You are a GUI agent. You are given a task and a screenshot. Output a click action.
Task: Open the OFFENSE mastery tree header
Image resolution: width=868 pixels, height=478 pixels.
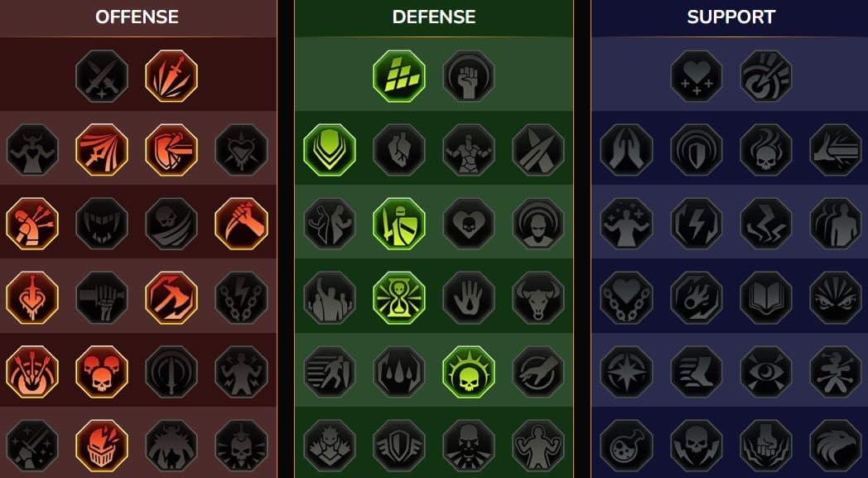(137, 17)
